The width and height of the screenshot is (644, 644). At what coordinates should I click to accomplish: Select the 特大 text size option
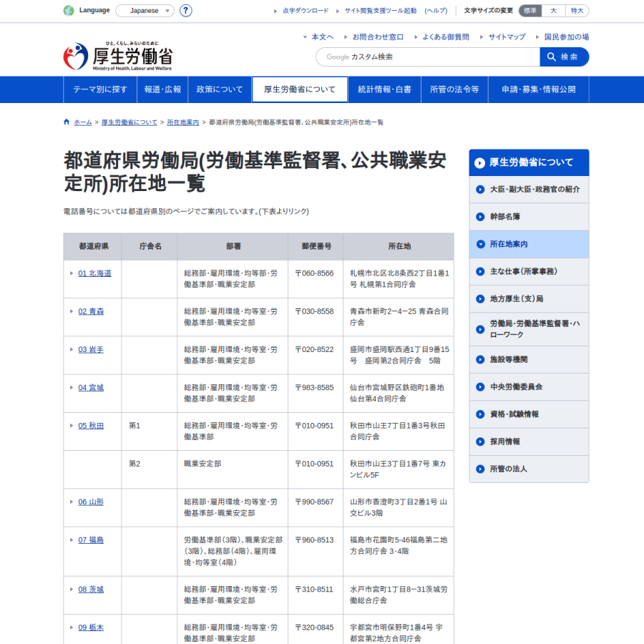coord(577,11)
